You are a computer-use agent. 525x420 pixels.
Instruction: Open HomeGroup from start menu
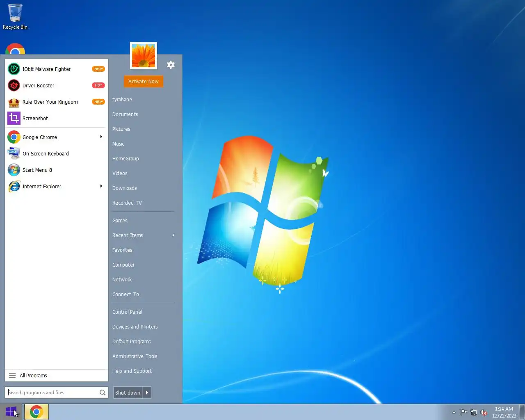(x=126, y=159)
